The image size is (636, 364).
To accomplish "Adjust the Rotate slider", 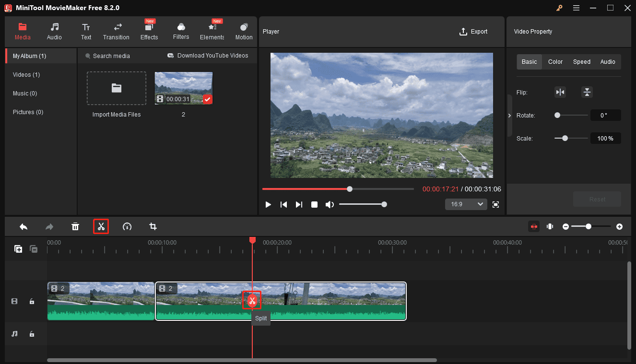I will 571,115.
